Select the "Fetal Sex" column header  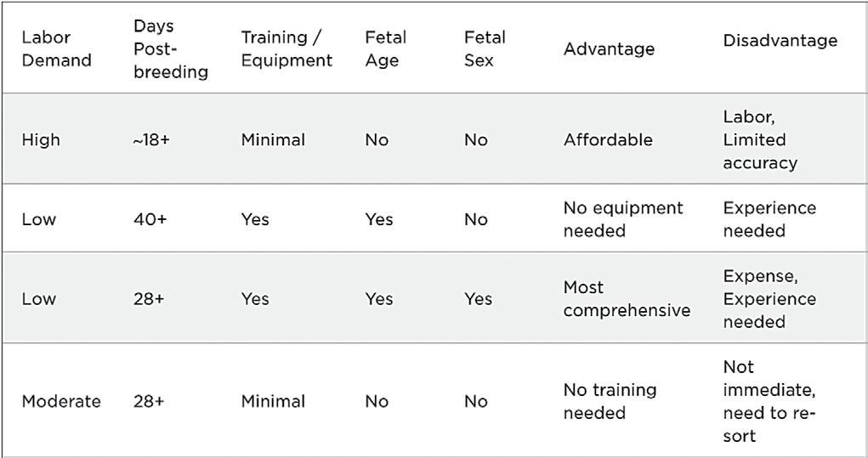coord(485,49)
